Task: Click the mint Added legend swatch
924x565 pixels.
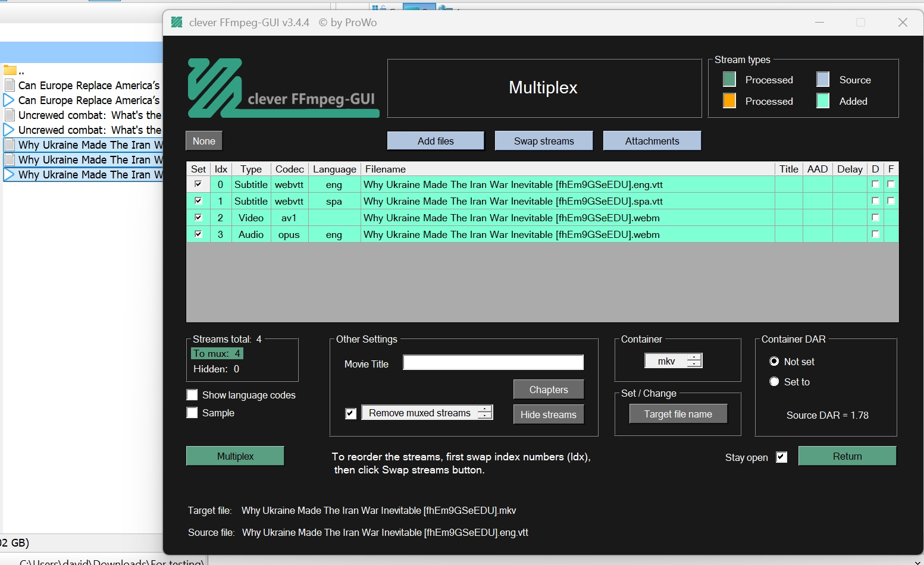Action: 823,101
